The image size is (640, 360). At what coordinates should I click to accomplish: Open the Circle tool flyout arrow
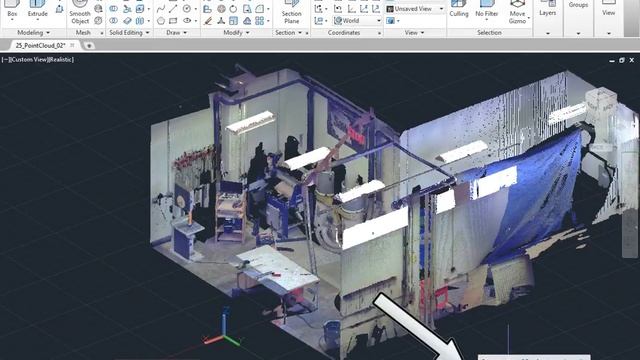click(x=196, y=9)
